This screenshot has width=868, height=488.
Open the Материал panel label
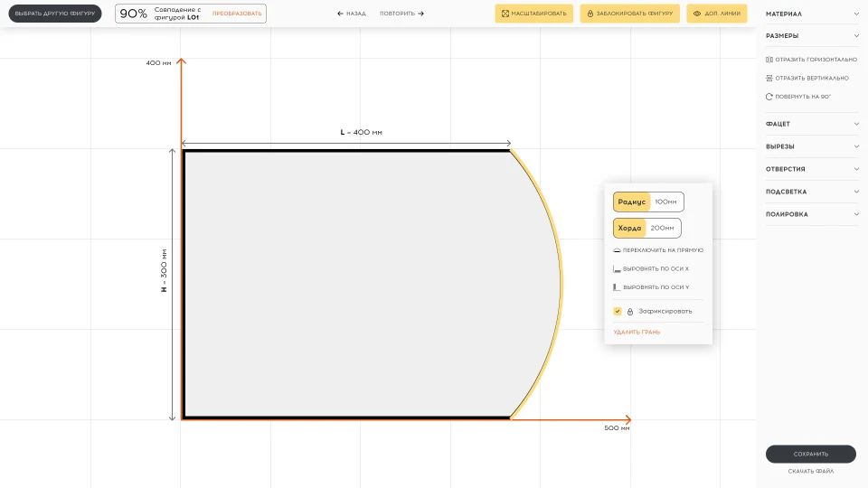(783, 14)
